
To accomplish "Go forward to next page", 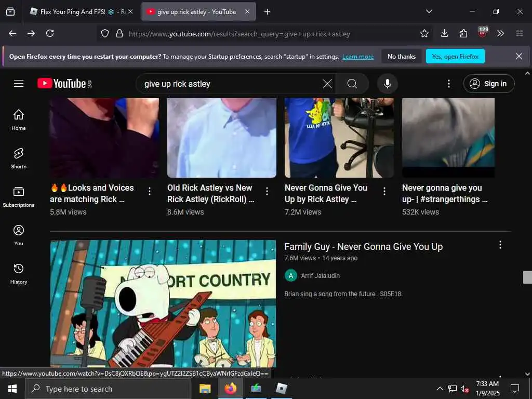I will tap(31, 33).
